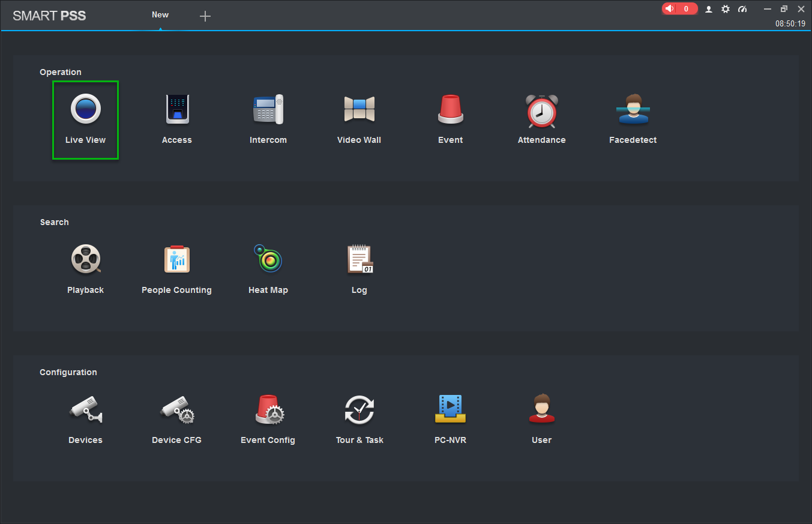
Task: Open the Video Wall module
Action: [x=359, y=120]
